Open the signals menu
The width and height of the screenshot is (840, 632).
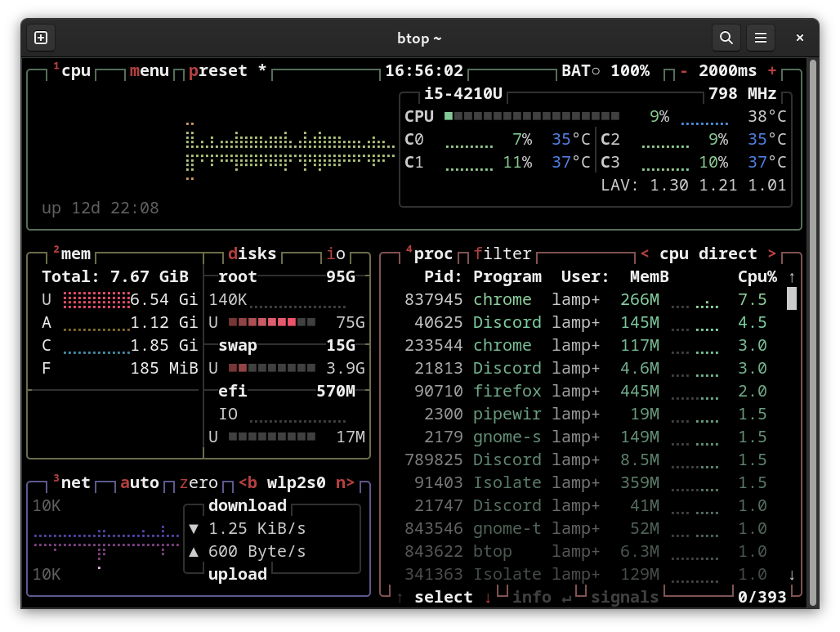[x=625, y=597]
